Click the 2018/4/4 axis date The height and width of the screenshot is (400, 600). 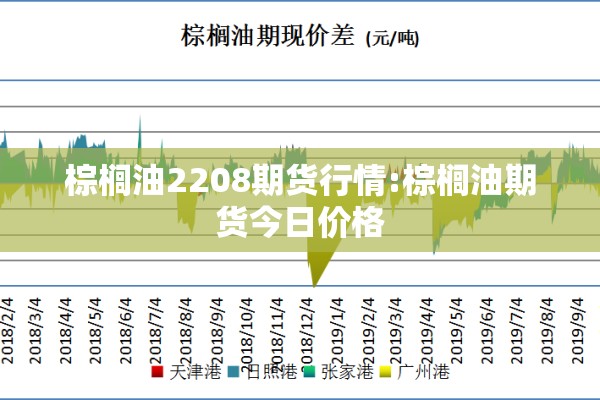[x=65, y=330]
